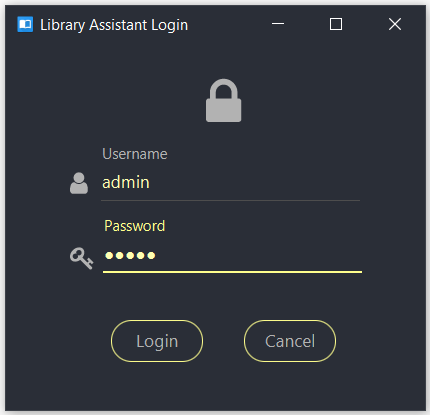Close the Library Assistant Login window

tap(395, 24)
